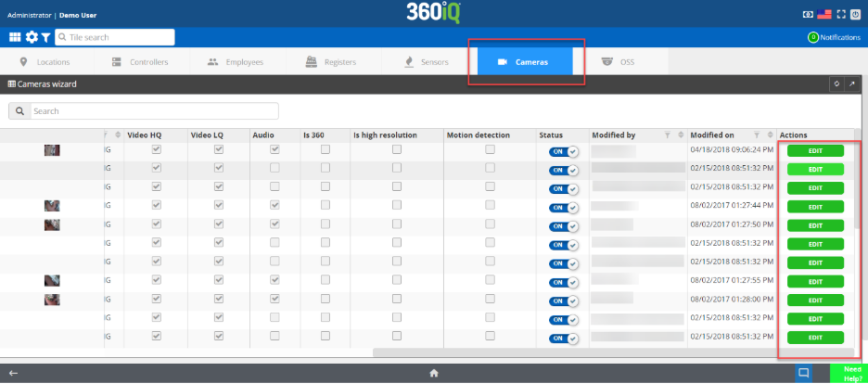Toggle the Status ON switch in first row
Image resolution: width=868 pixels, height=384 pixels.
[x=563, y=151]
